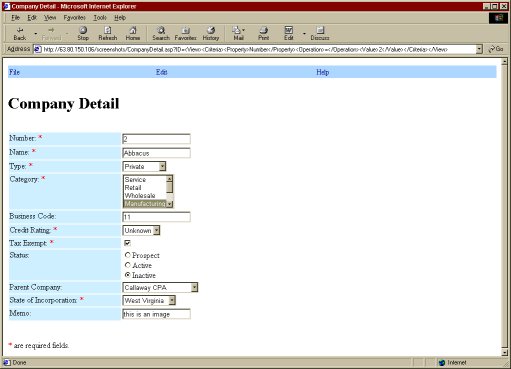
Task: Open the browser Edit menu
Action: (x=32, y=18)
